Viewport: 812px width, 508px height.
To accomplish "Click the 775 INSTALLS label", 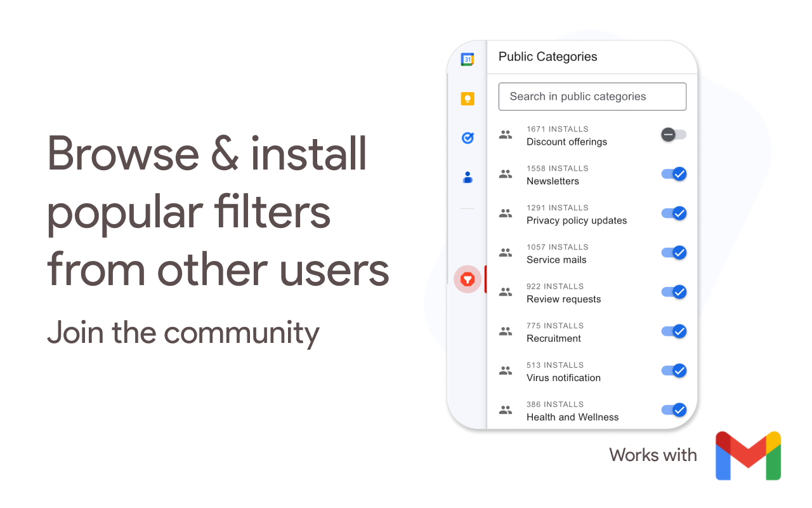I will pos(555,326).
